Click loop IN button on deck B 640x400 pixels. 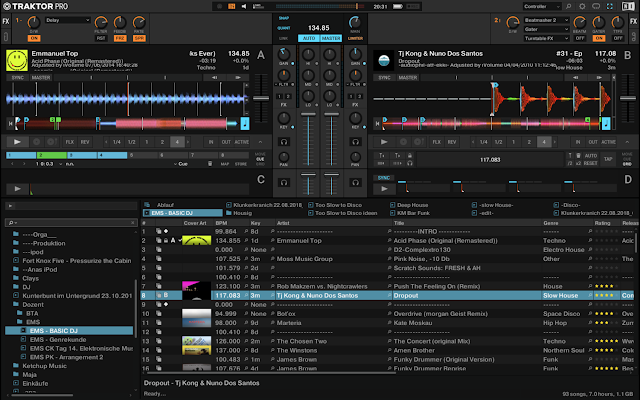point(578,142)
